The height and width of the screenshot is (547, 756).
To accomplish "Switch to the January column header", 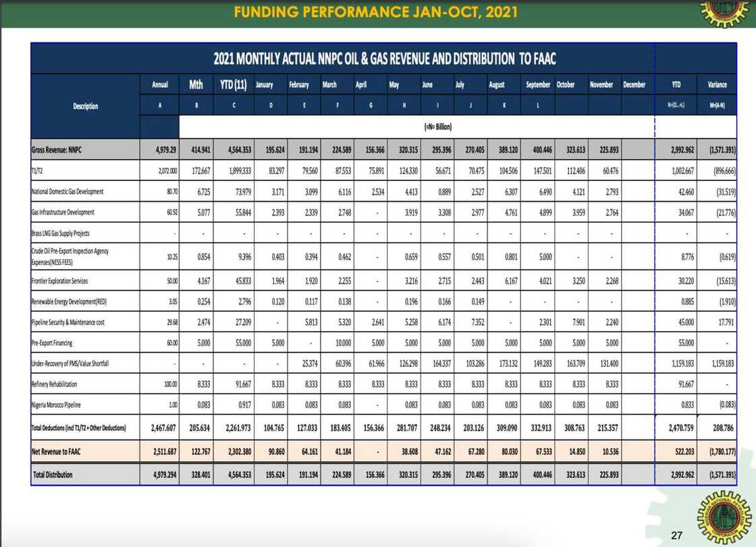I will pos(263,84).
